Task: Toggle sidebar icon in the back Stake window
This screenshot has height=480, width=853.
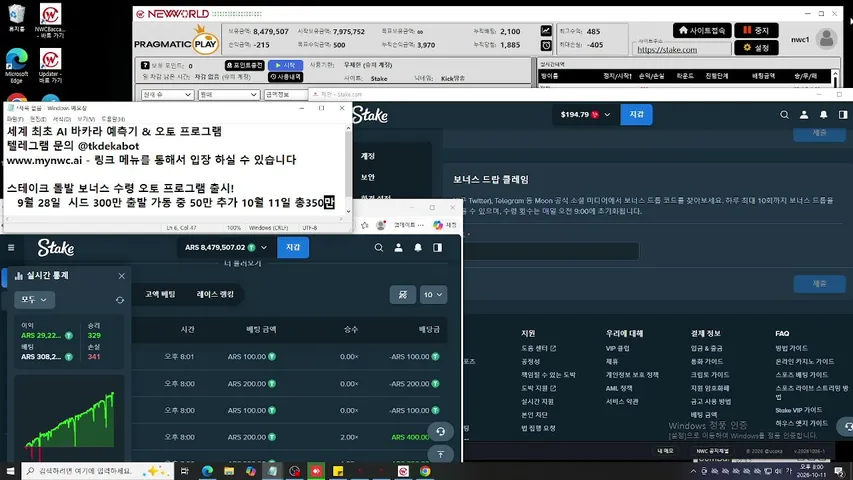Action: click(x=843, y=115)
